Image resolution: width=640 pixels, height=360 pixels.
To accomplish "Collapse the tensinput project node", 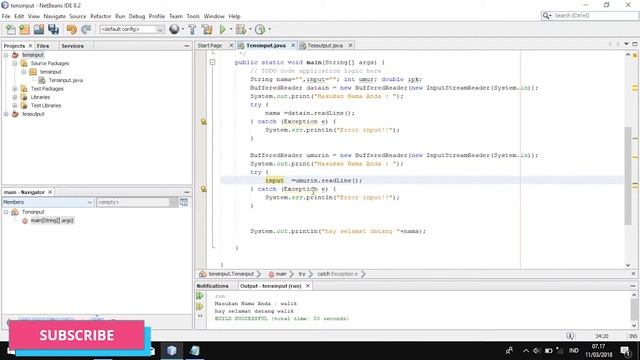I will [6, 55].
